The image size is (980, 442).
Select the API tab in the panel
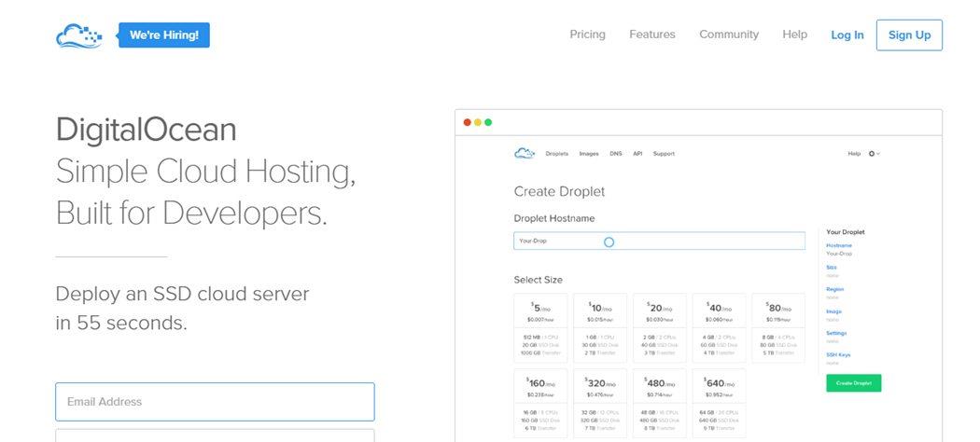[x=637, y=154]
